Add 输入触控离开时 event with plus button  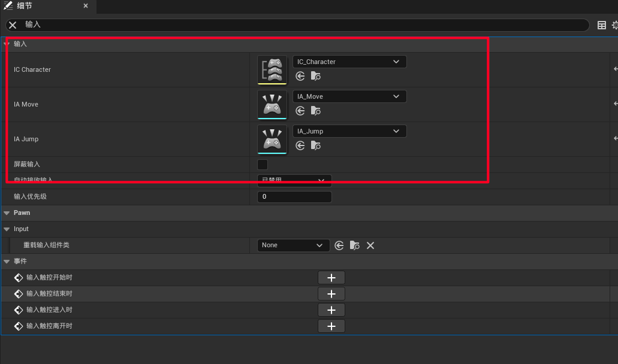click(331, 326)
